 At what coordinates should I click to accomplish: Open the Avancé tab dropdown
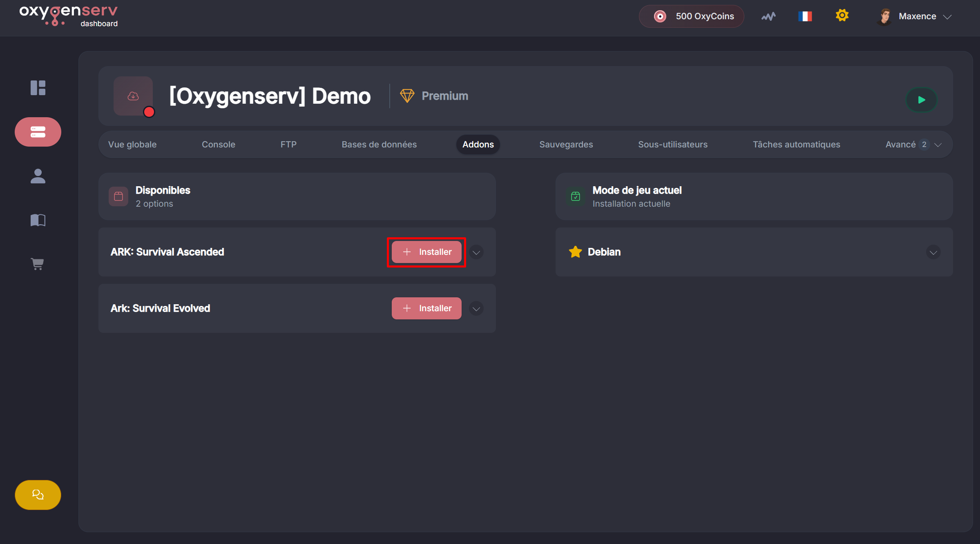[913, 145]
